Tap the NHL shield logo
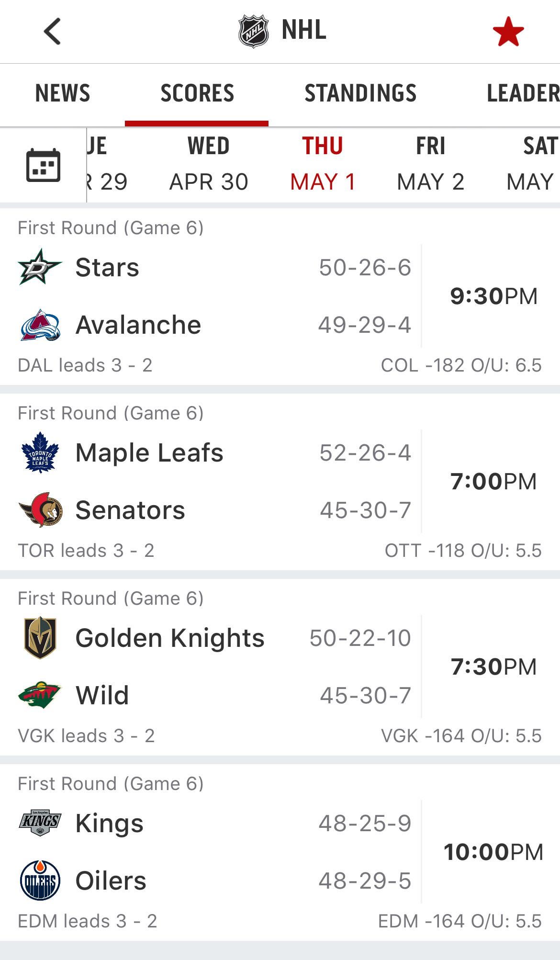560x960 pixels. (x=253, y=32)
